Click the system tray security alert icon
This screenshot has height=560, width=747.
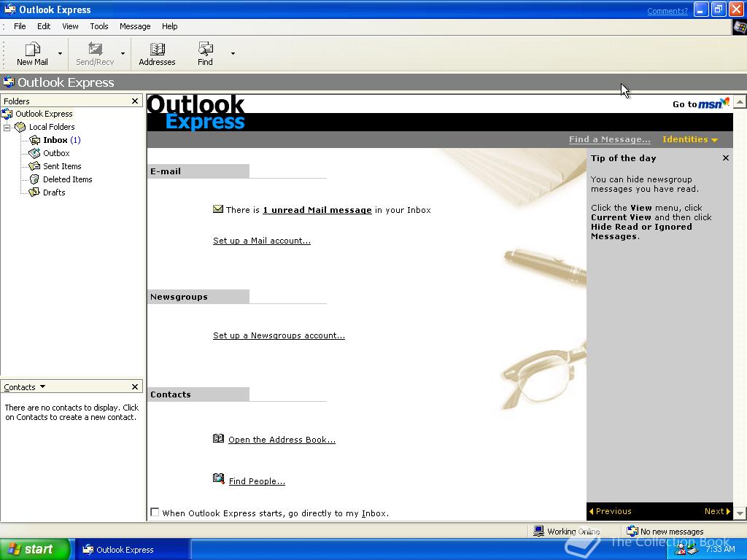681,551
